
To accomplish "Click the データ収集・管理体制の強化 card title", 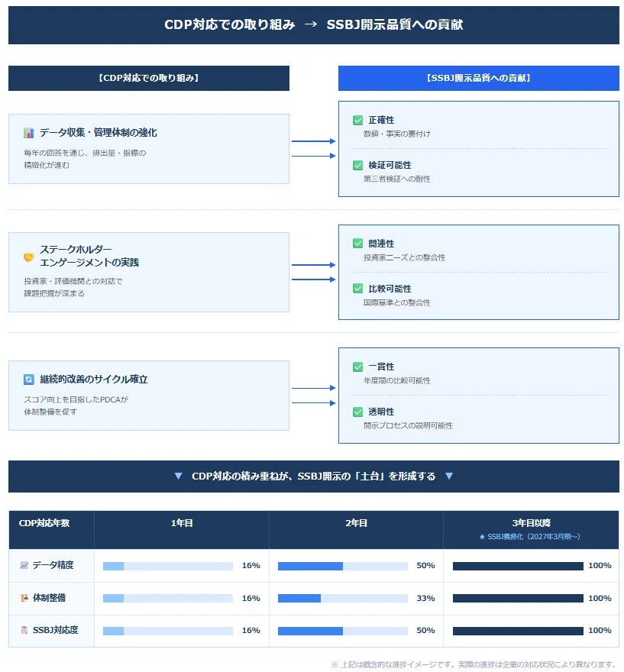I will [98, 133].
